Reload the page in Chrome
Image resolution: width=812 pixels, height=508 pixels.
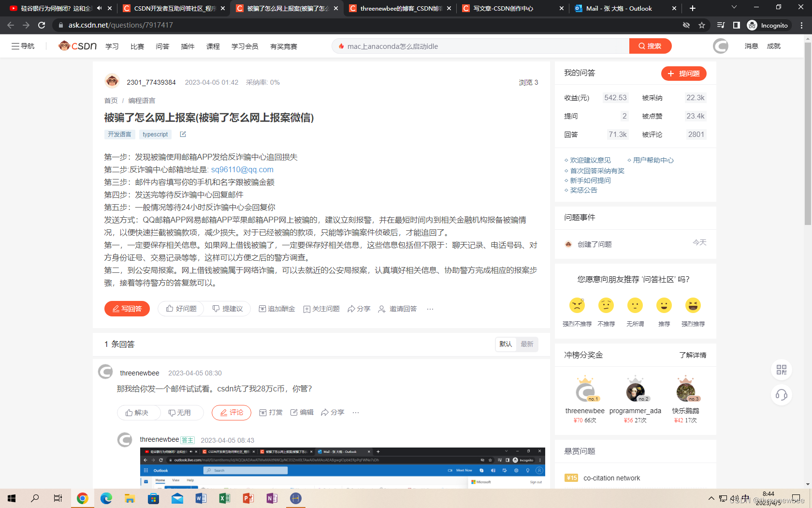pyautogui.click(x=42, y=25)
